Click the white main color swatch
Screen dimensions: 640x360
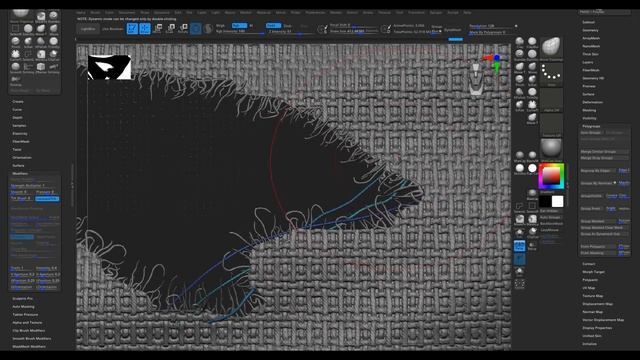click(558, 201)
